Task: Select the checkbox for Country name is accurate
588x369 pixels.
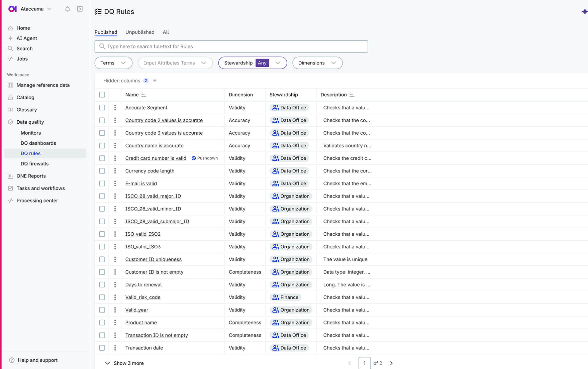Action: point(102,146)
